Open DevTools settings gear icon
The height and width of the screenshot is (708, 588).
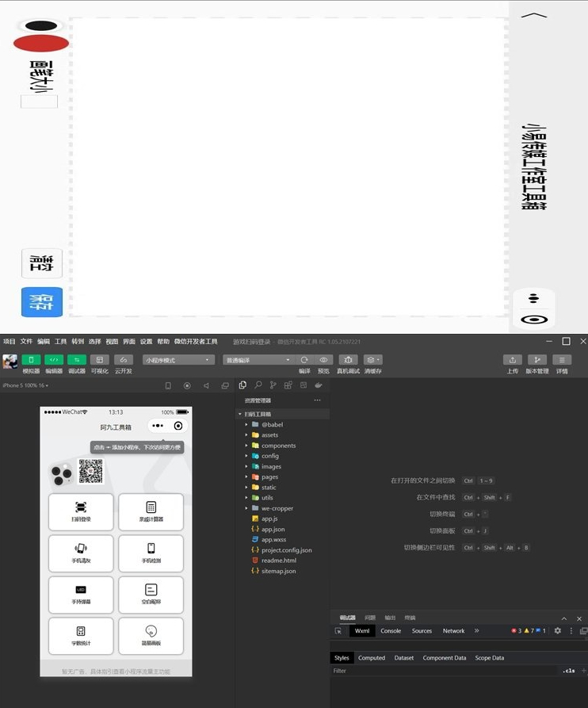pyautogui.click(x=558, y=631)
